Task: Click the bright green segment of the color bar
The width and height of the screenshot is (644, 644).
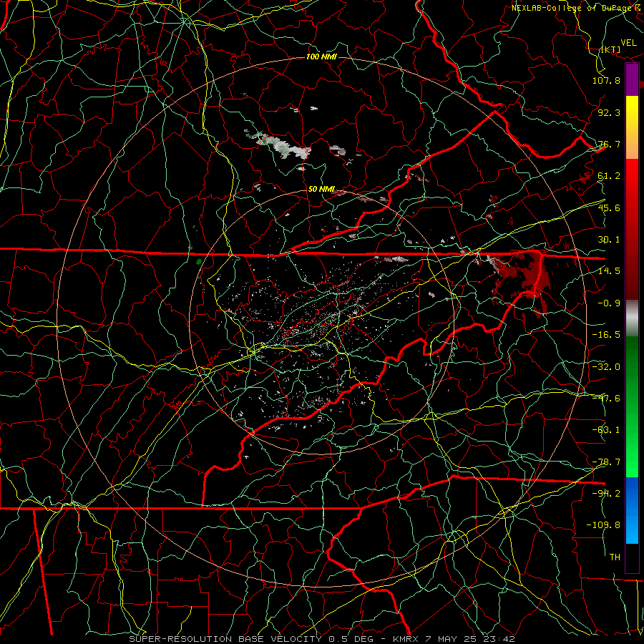Action: pyautogui.click(x=632, y=444)
